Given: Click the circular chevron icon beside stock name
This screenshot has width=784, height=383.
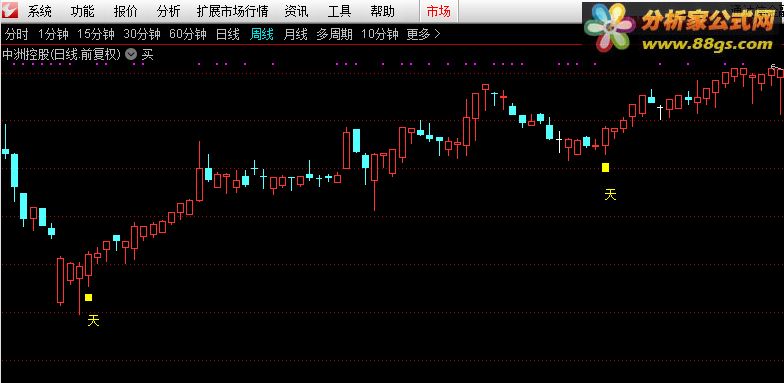Looking at the screenshot, I should click(x=131, y=54).
